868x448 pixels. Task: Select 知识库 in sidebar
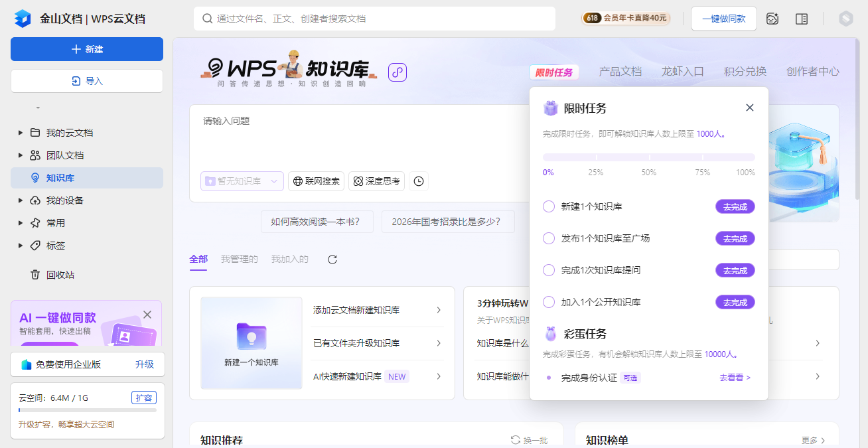[x=87, y=178]
